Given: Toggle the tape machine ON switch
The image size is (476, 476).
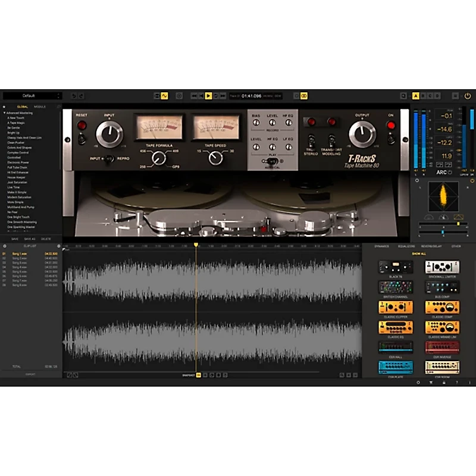Looking at the screenshot, I should tap(391, 138).
